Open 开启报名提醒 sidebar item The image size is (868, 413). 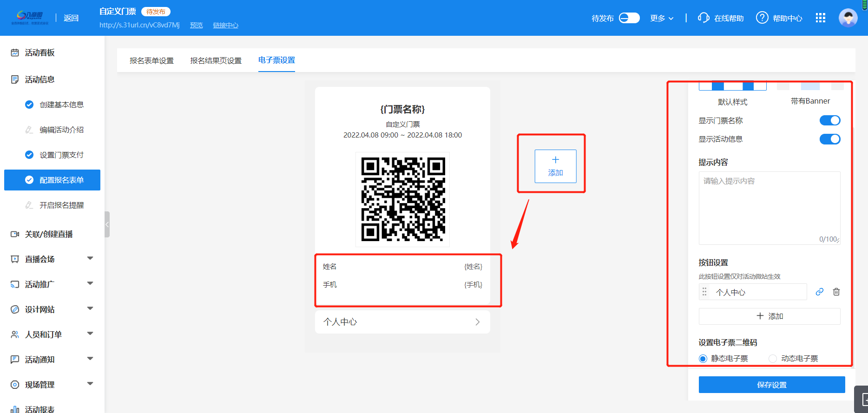click(62, 205)
